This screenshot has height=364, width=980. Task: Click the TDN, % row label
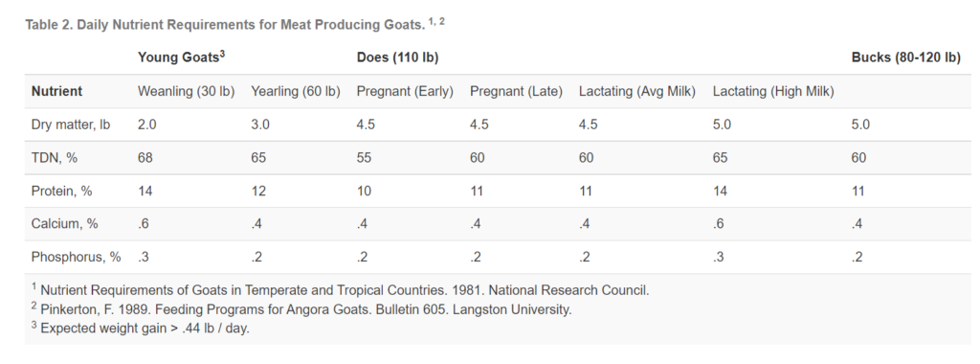(x=55, y=158)
